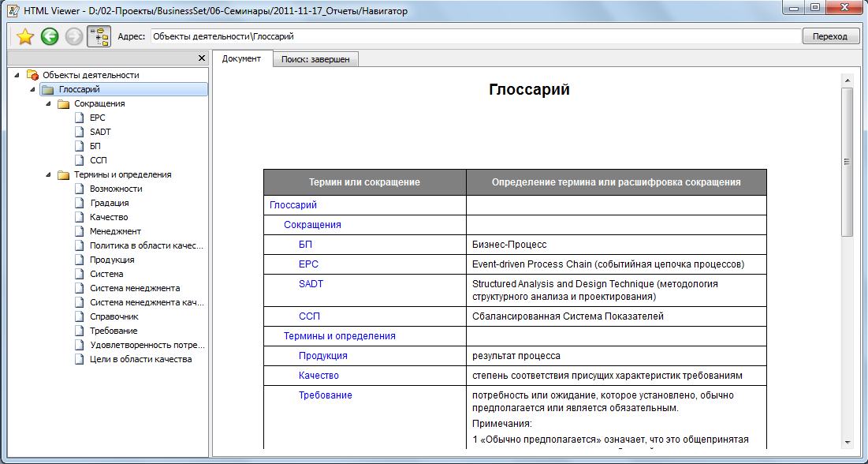Image resolution: width=868 pixels, height=464 pixels.
Task: Click the Термины и определения folder icon
Action: tap(63, 174)
